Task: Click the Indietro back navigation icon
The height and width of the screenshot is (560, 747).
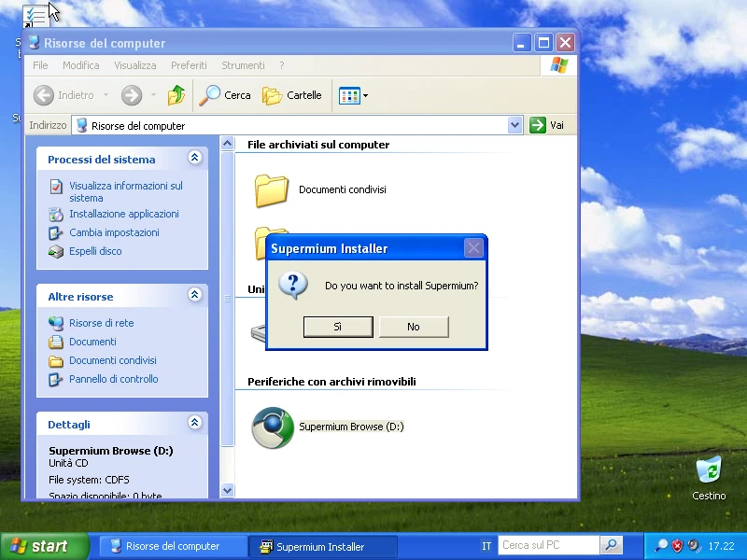Action: 44,95
